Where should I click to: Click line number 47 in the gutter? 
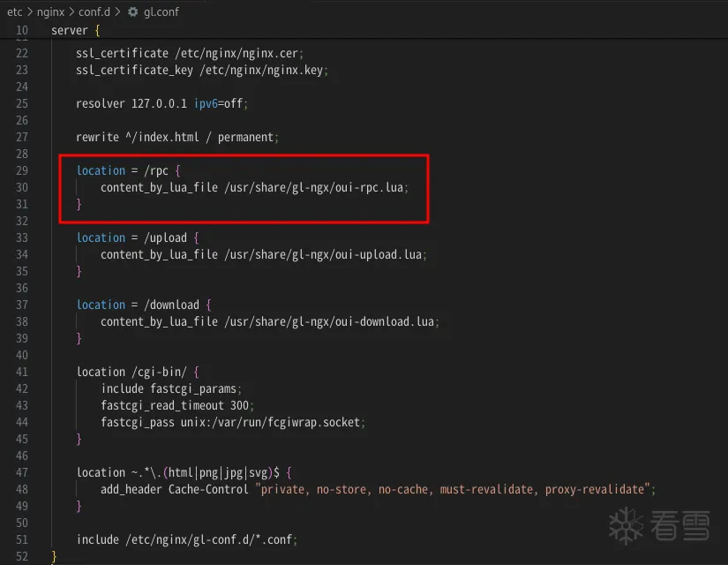pyautogui.click(x=21, y=472)
